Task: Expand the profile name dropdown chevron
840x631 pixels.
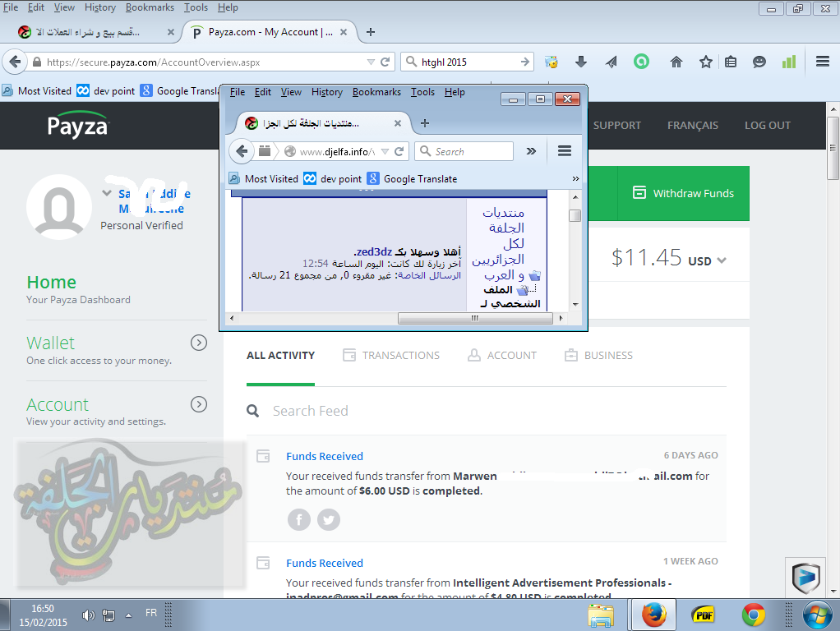Action: click(x=107, y=193)
